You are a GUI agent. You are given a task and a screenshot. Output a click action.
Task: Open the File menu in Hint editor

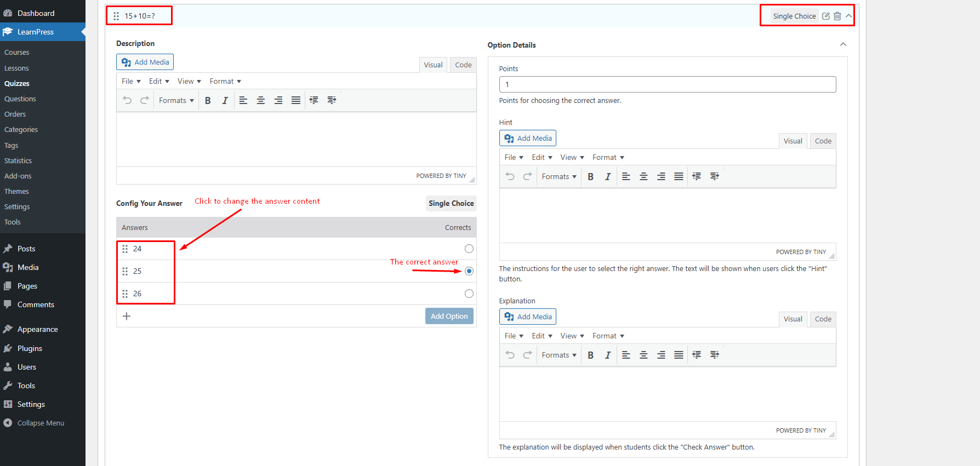514,157
